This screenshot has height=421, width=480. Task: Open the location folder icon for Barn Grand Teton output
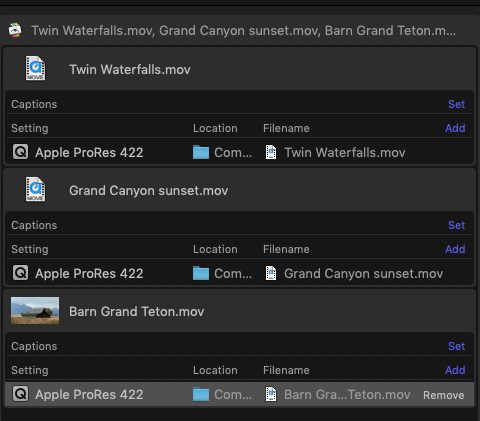pyautogui.click(x=201, y=394)
